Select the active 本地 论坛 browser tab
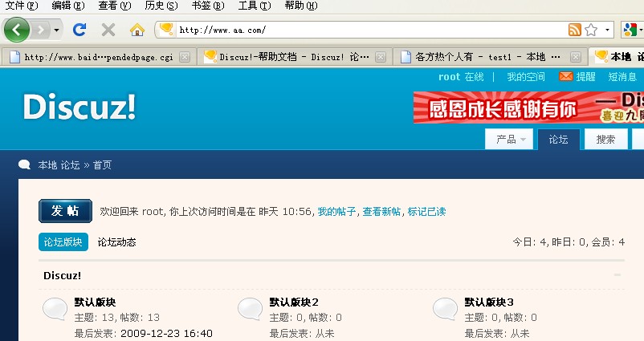 [x=616, y=57]
